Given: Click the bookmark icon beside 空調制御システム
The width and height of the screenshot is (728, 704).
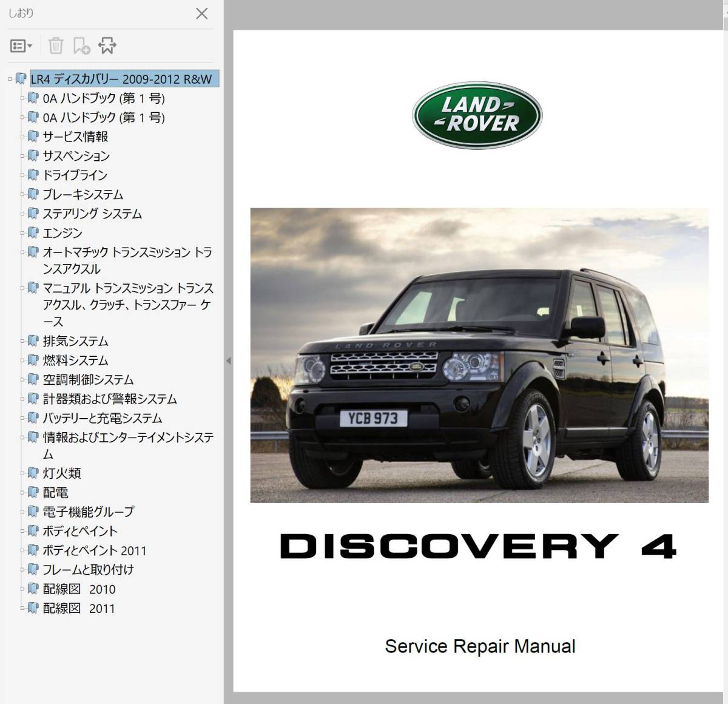Looking at the screenshot, I should point(33,379).
